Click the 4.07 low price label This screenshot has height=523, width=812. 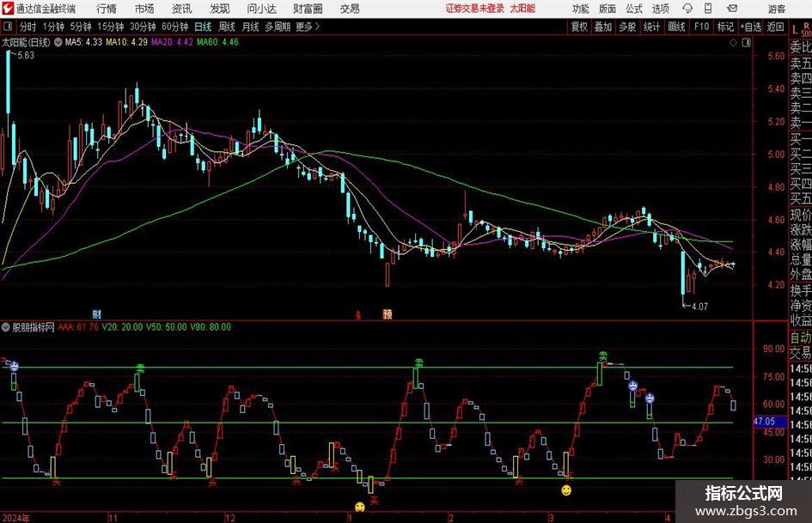[699, 307]
